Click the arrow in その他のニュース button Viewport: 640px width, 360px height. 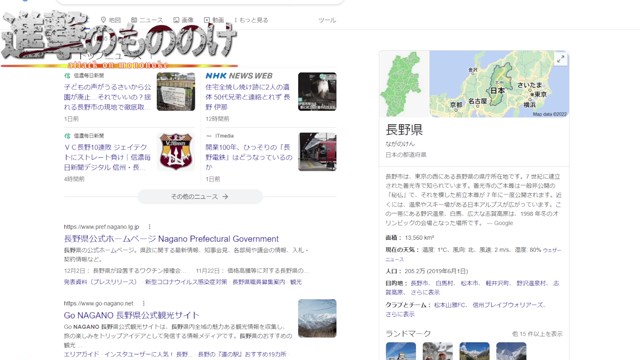coord(225,197)
